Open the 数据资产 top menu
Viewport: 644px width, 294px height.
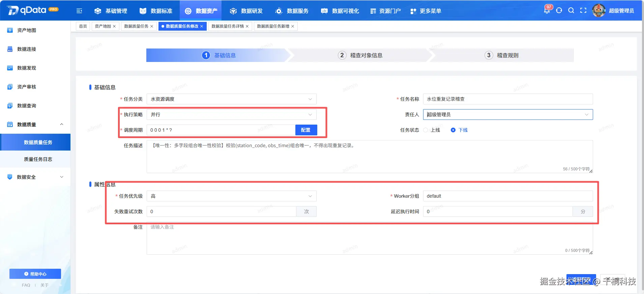201,11
